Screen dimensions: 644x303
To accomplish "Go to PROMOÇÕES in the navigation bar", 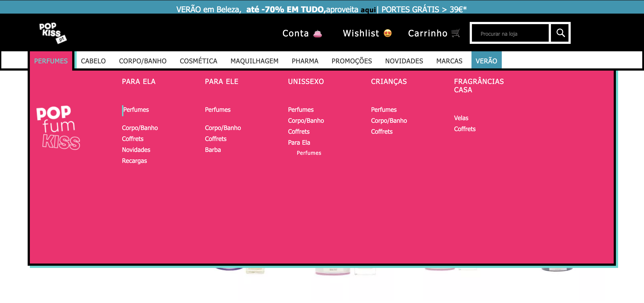I will tap(351, 61).
